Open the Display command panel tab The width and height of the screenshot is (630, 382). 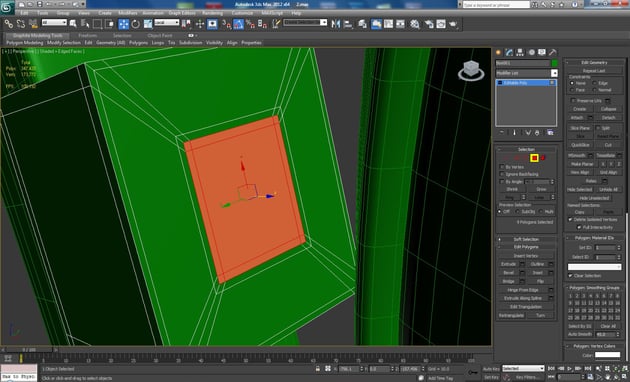542,52
